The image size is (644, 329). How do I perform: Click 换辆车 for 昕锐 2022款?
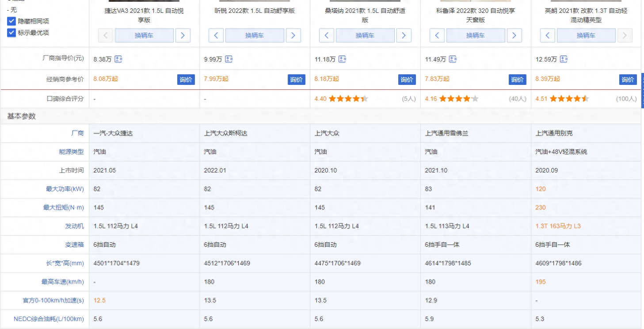[255, 35]
